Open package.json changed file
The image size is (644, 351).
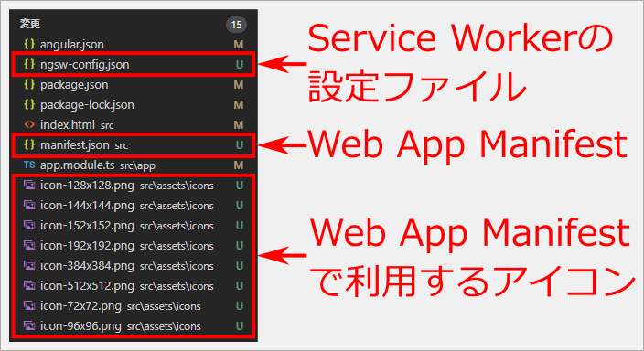pos(134,85)
